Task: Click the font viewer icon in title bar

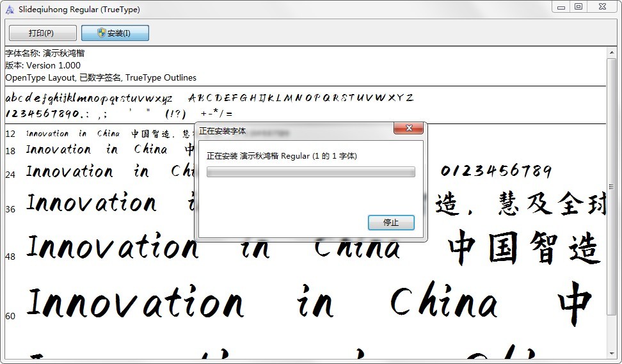Action: coord(9,9)
